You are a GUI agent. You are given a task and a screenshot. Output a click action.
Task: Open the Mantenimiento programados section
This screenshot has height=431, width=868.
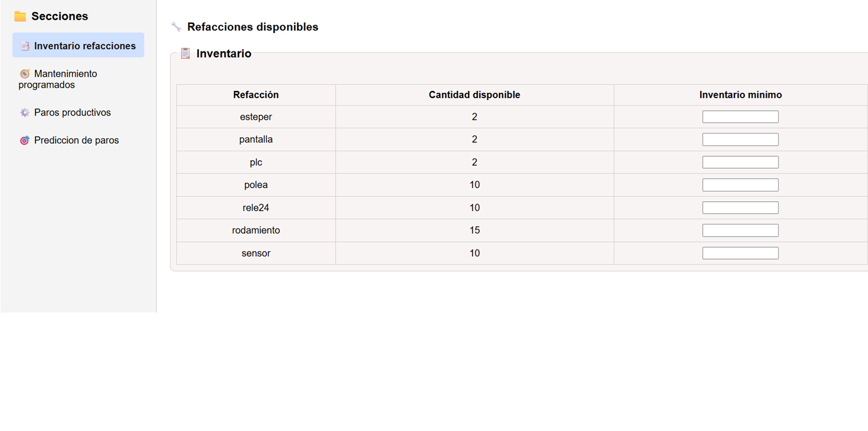click(x=65, y=79)
